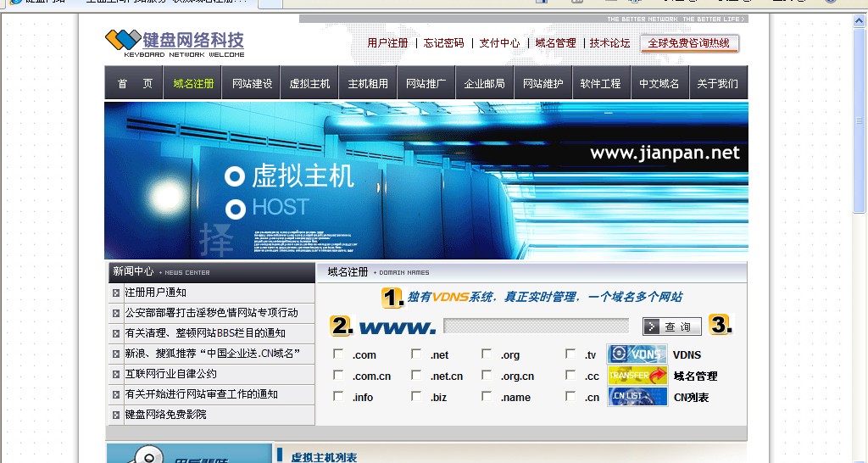Check the .org domain checkbox
The height and width of the screenshot is (463, 868).
point(487,354)
